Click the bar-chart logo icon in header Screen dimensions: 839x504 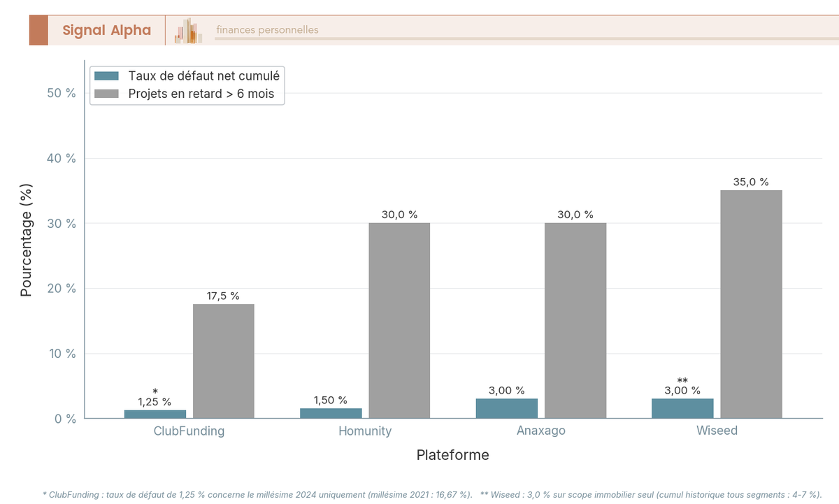click(x=188, y=31)
